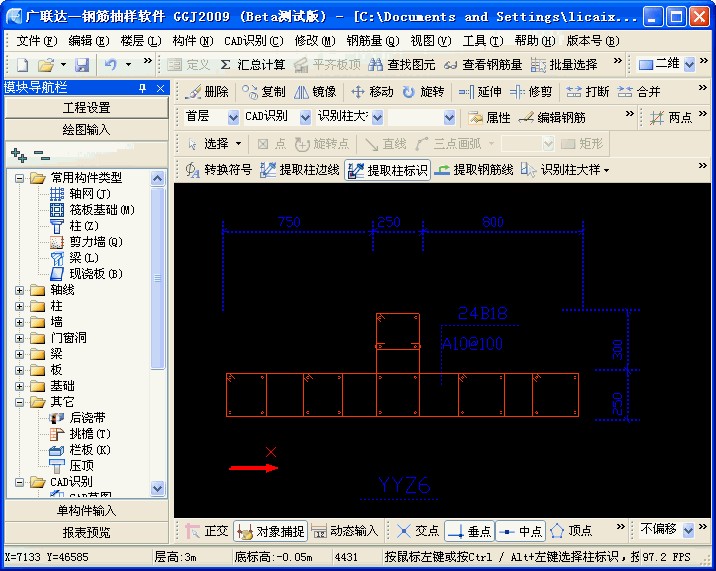Image resolution: width=716 pixels, height=571 pixels.
Task: Click the add-all plus icon in navigator
Action: pos(19,155)
